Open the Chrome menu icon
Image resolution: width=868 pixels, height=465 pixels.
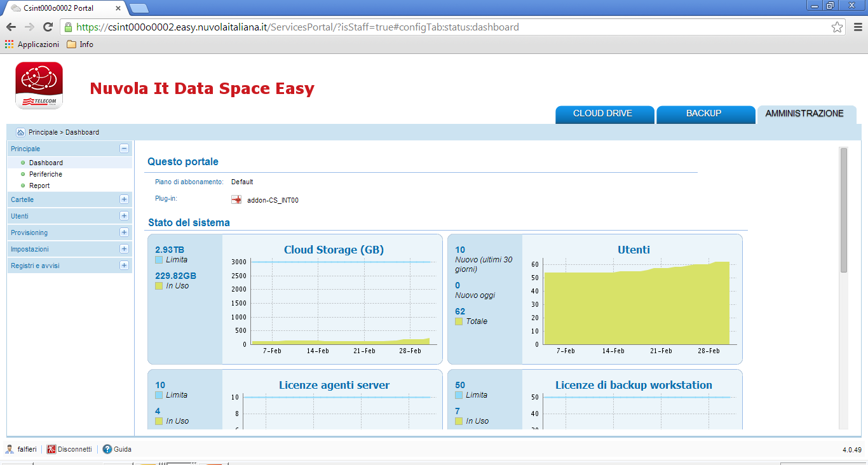pos(858,27)
